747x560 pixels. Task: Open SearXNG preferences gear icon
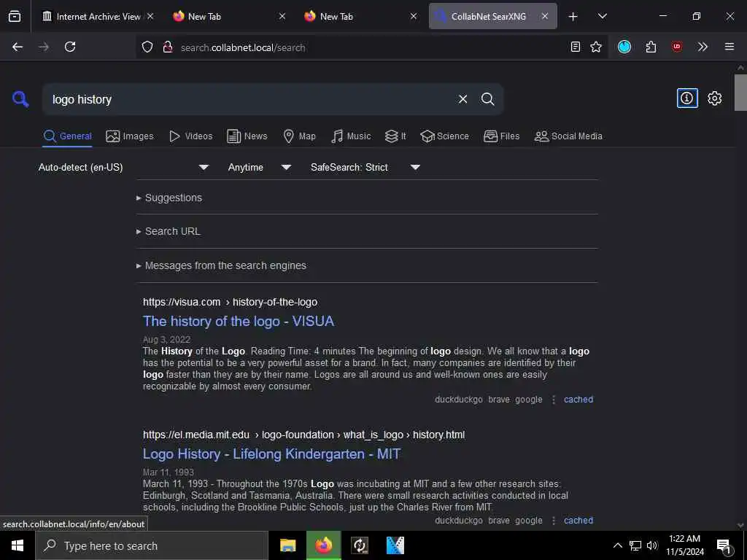[714, 98]
